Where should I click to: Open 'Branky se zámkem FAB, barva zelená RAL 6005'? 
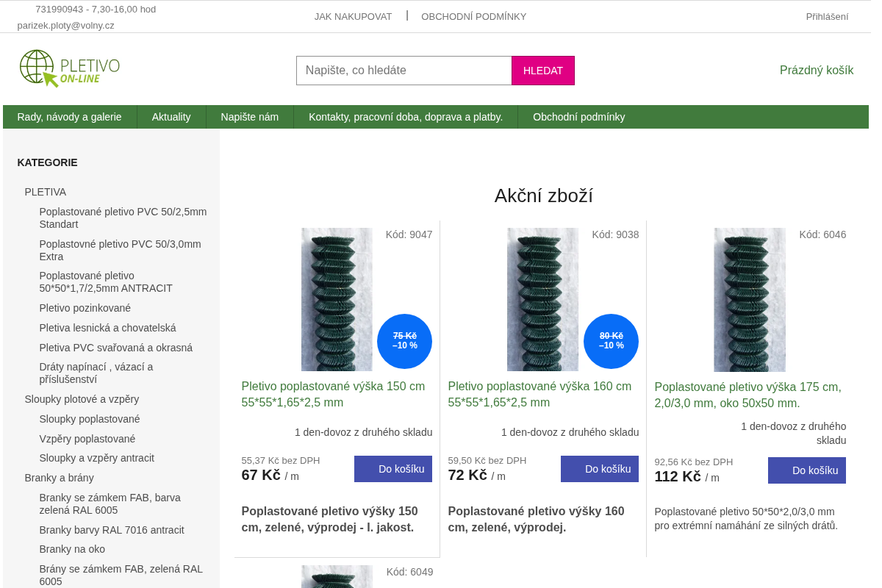coord(110,503)
